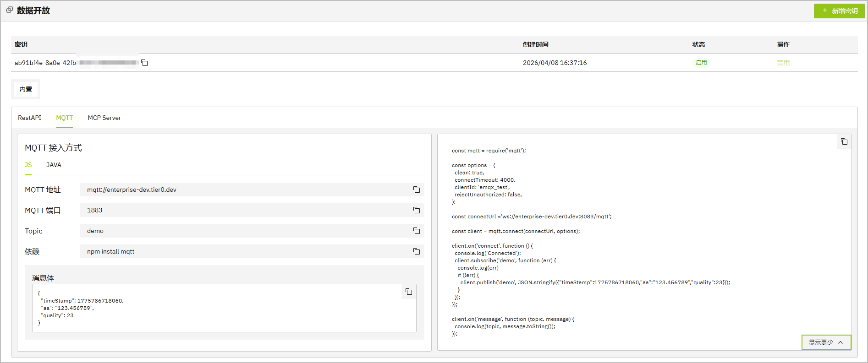Open the MCP Server tab
The image size is (868, 363).
104,118
